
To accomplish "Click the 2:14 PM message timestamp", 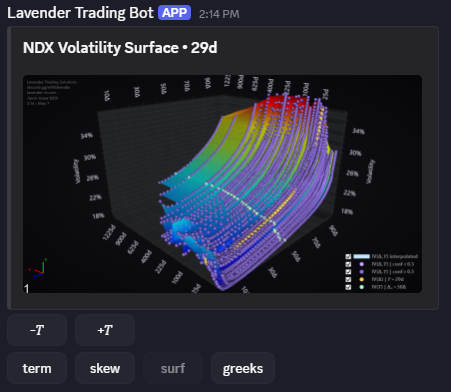I will click(x=219, y=14).
